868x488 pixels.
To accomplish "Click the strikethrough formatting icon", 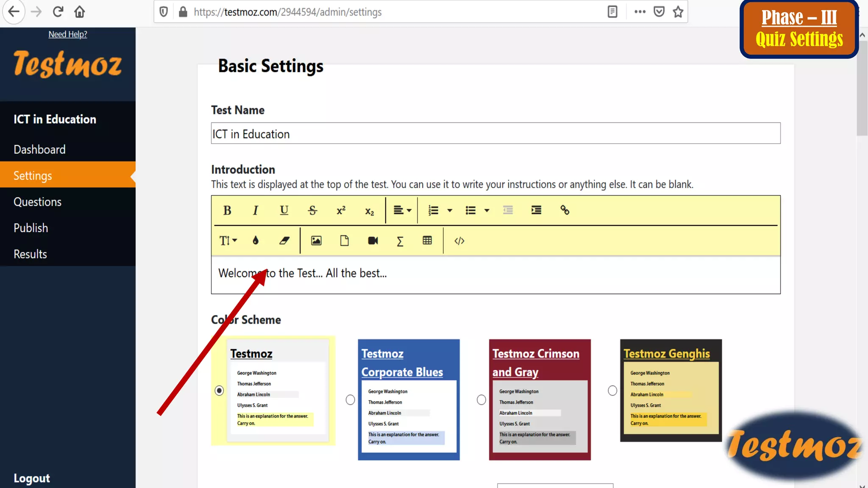I will pyautogui.click(x=312, y=211).
